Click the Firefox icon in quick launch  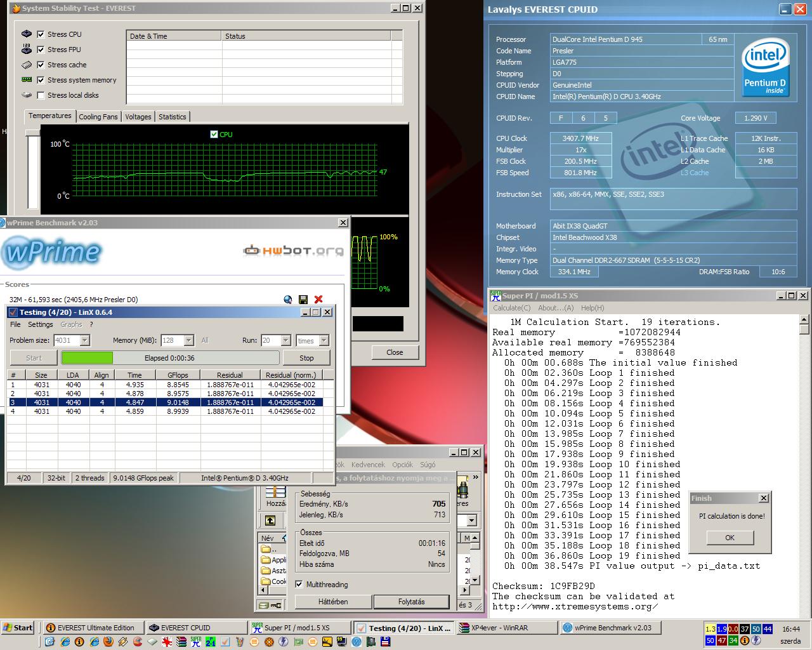pos(108,642)
